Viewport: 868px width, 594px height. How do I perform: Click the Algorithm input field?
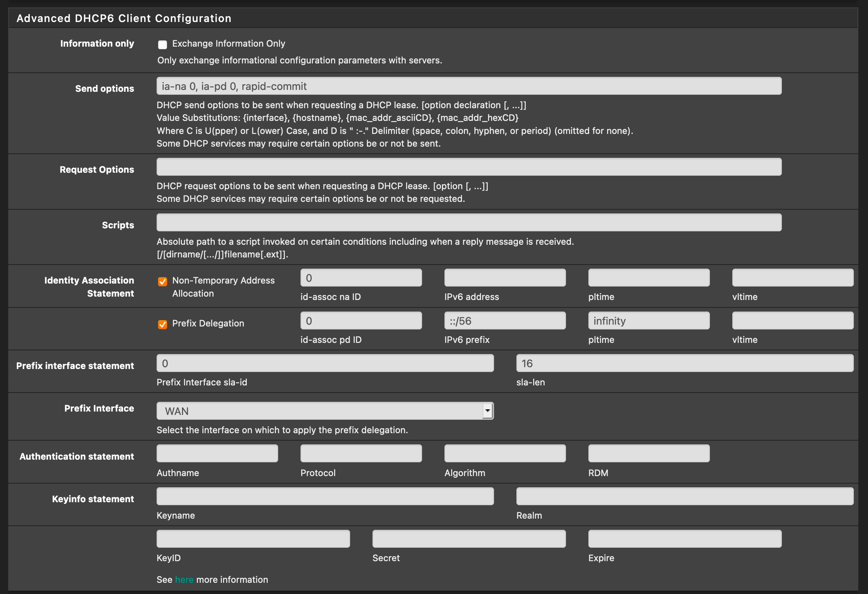505,453
